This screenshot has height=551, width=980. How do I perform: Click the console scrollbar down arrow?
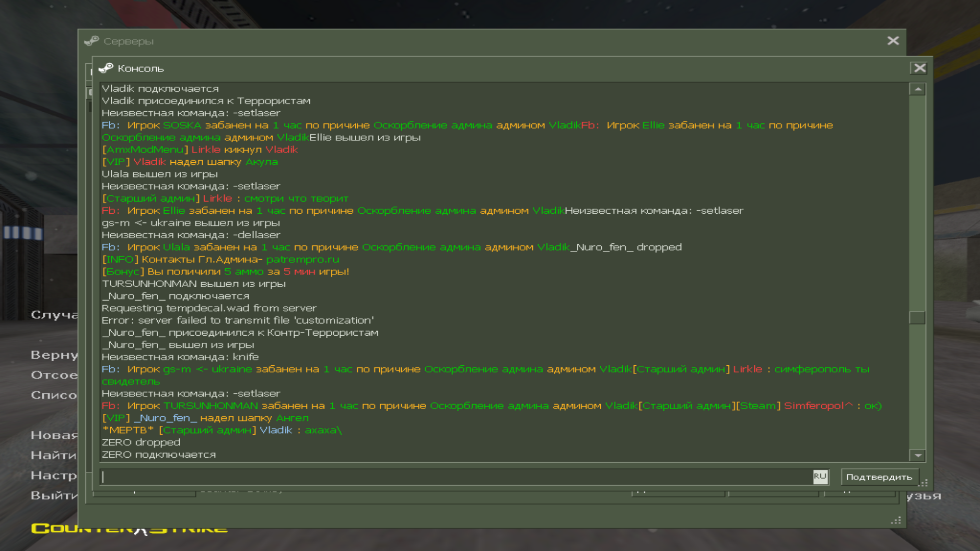(918, 456)
